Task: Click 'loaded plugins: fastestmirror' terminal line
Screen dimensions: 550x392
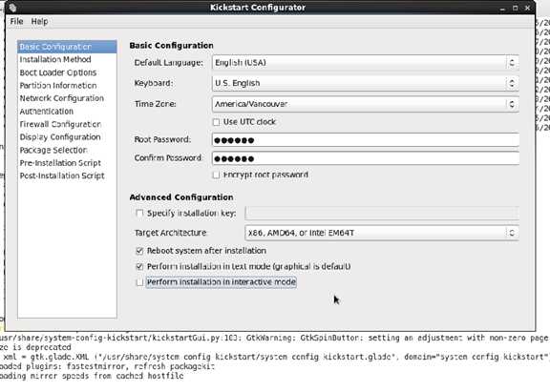Action: click(107, 366)
